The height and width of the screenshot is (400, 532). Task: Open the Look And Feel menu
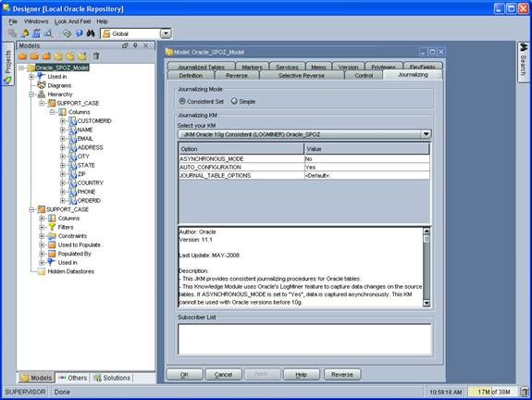click(72, 21)
